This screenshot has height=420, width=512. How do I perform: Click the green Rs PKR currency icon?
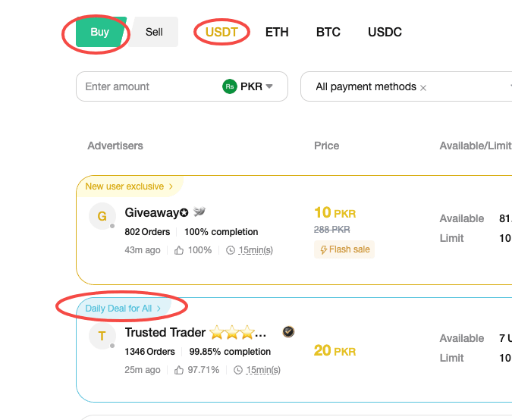[x=230, y=86]
